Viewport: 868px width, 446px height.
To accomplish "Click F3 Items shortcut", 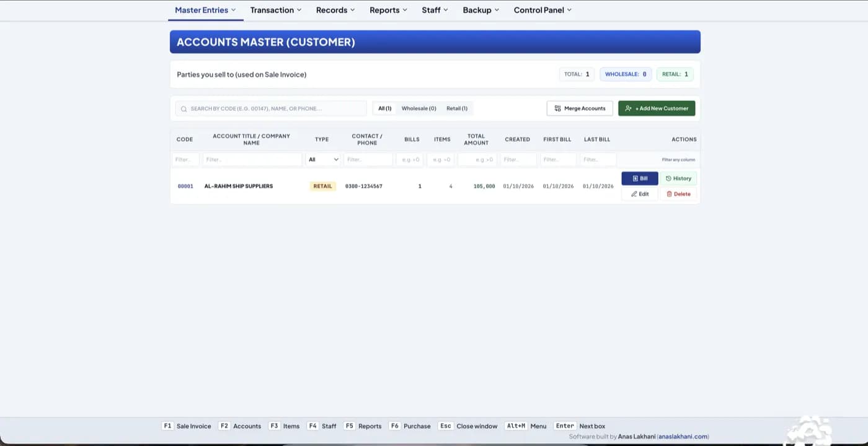I will [x=284, y=426].
